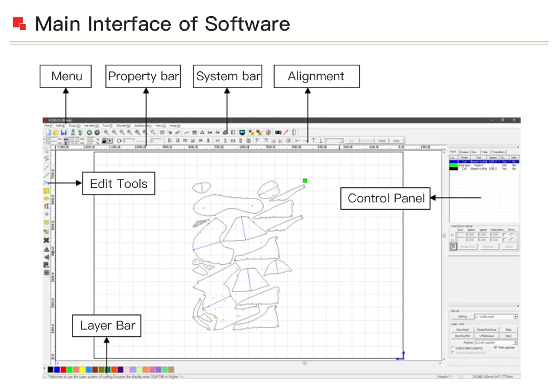Pick the yellow swatch in layer bar
Screen dimensions: 558x392
point(82,370)
